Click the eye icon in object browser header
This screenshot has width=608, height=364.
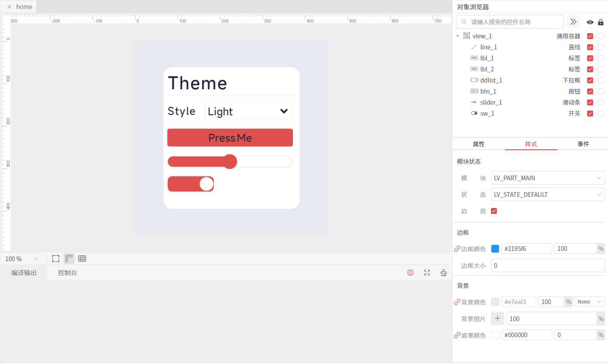(590, 22)
